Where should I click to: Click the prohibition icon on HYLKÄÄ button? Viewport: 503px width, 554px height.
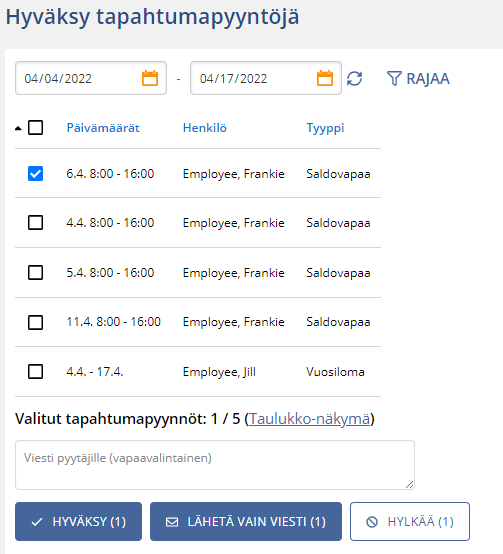(372, 522)
